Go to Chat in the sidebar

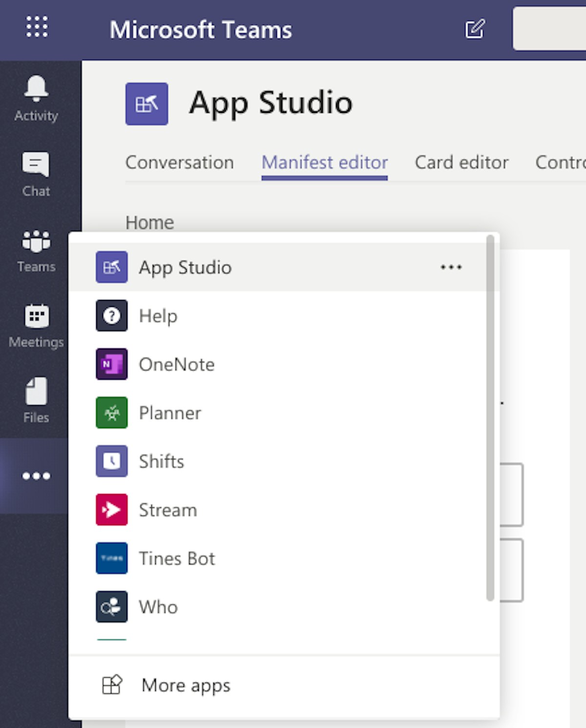point(36,174)
